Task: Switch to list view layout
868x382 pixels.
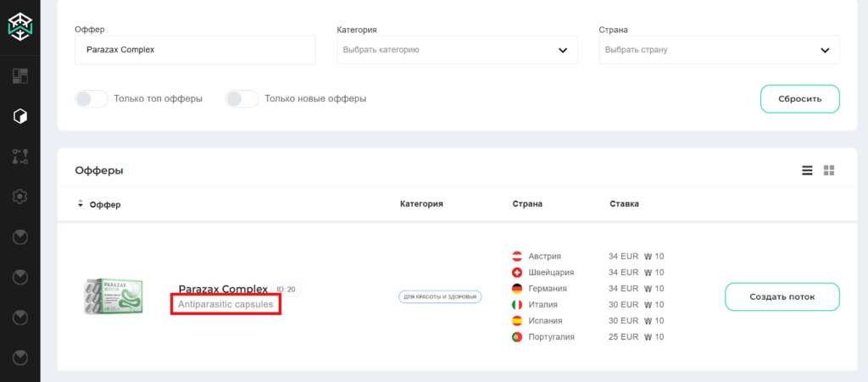Action: click(x=808, y=170)
